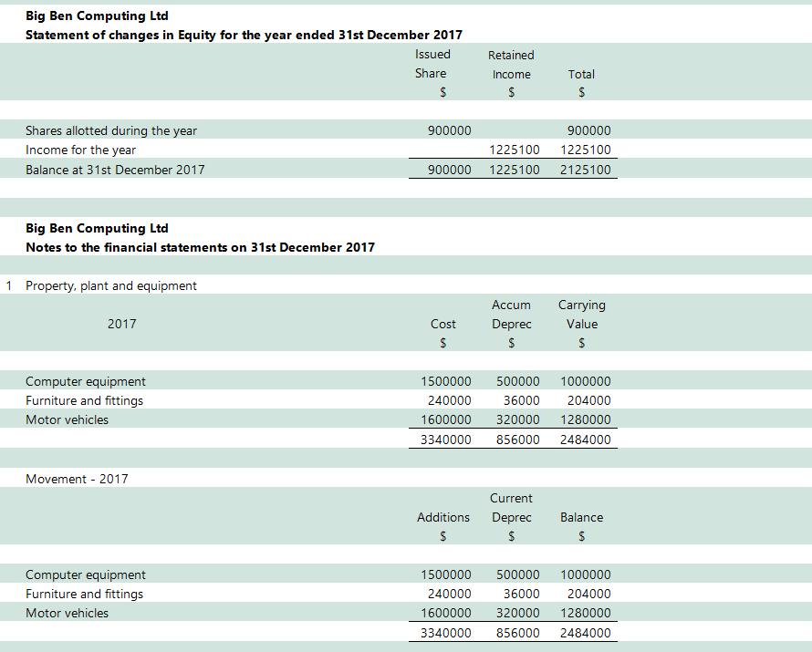Select the Income for the year row label
The width and height of the screenshot is (812, 652).
click(x=81, y=150)
